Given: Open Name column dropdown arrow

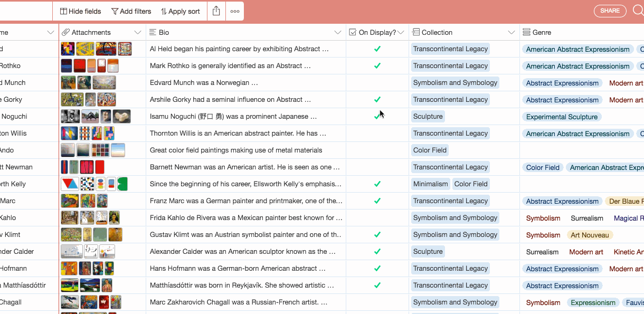Looking at the screenshot, I should pos(51,32).
